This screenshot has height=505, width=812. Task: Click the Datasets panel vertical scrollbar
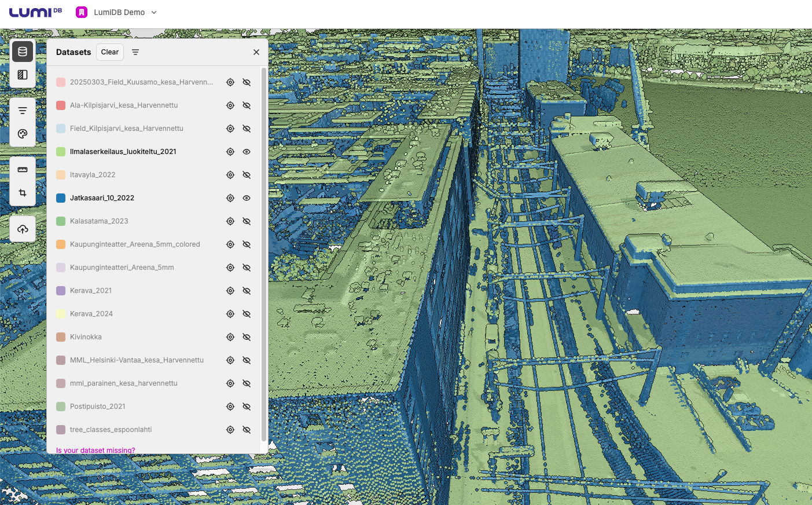click(264, 255)
